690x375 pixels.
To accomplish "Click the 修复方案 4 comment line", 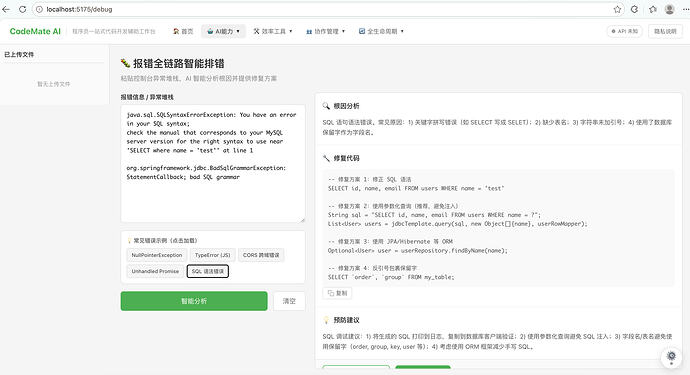I will [372, 268].
